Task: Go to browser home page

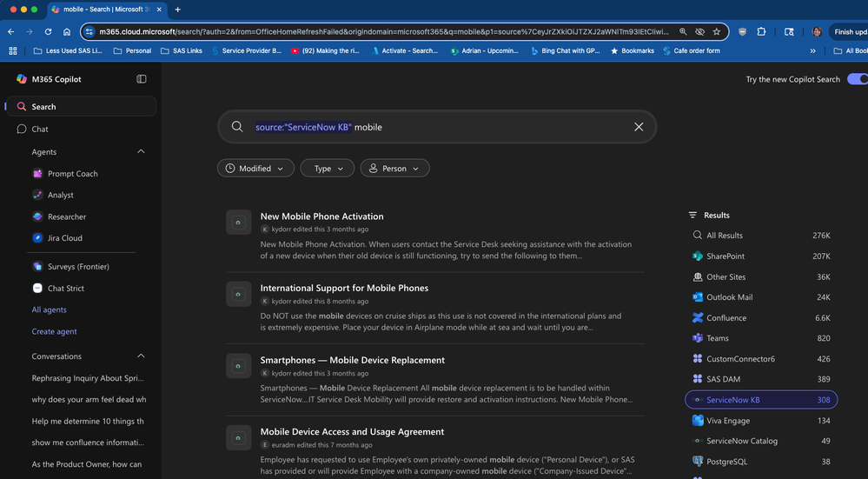Action: (66, 32)
